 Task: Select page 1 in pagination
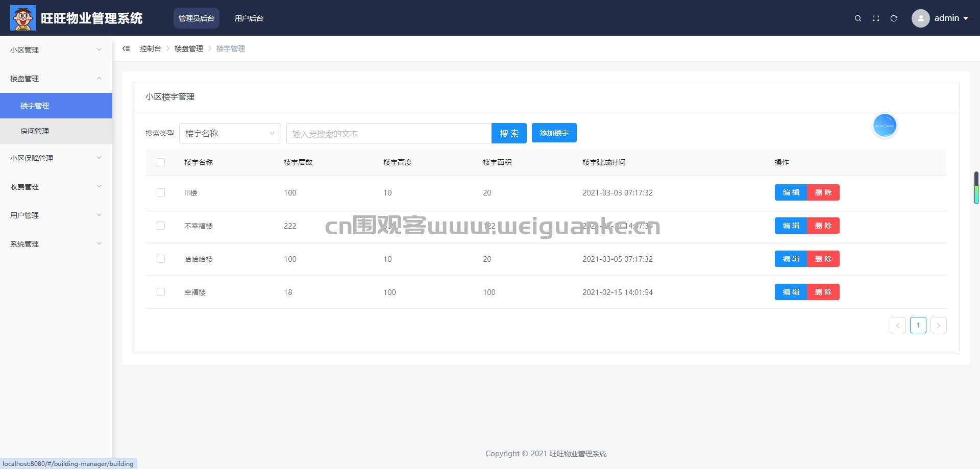tap(918, 325)
